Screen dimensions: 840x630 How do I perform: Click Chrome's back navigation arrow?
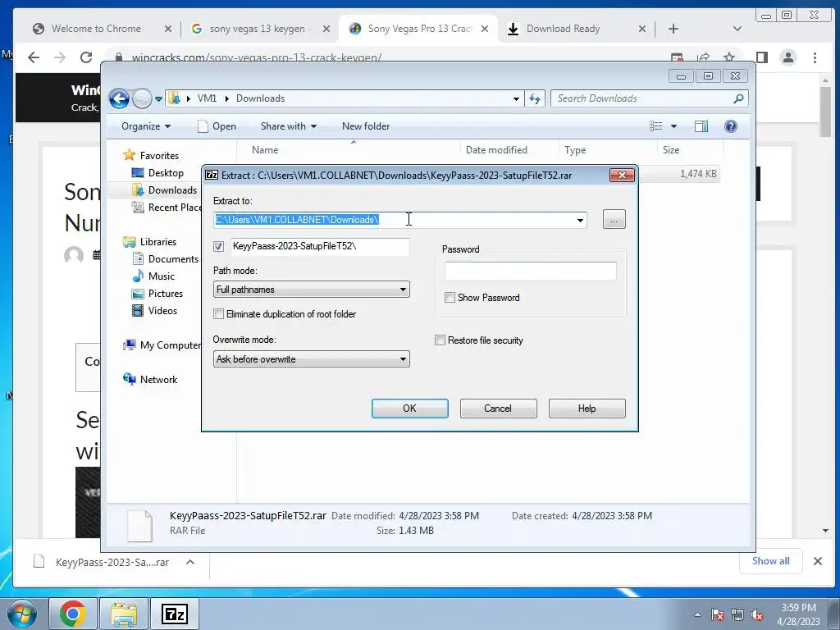coord(33,57)
